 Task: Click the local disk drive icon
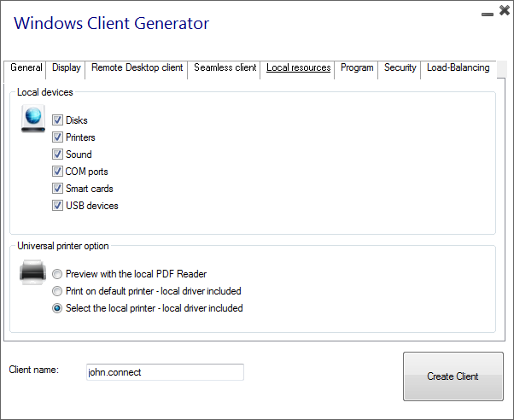click(33, 119)
